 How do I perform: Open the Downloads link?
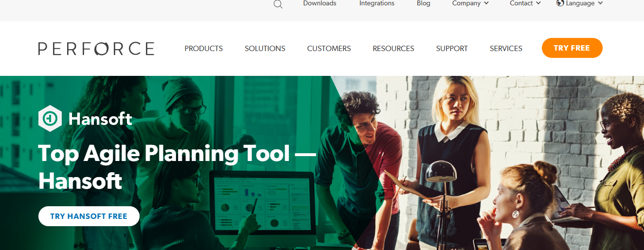[x=320, y=3]
